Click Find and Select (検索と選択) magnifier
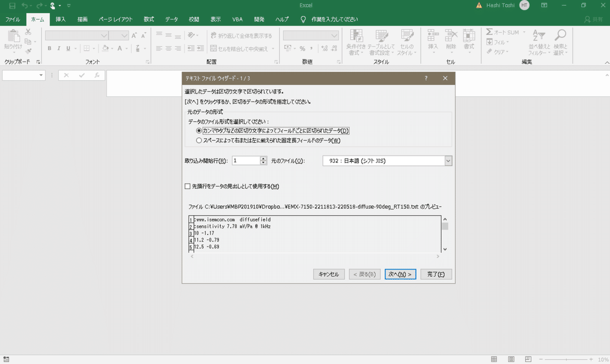Viewport: 610px width, 364px height. click(x=560, y=35)
